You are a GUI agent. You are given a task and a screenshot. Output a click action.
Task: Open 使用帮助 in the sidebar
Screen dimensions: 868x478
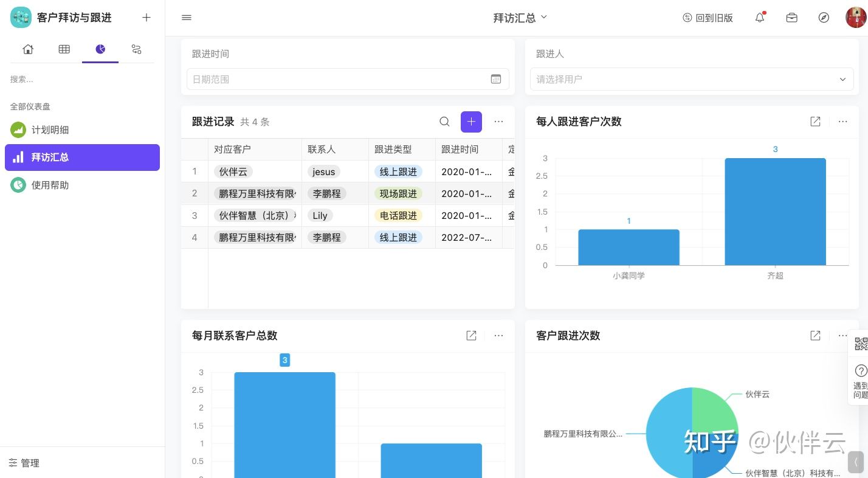pyautogui.click(x=50, y=185)
